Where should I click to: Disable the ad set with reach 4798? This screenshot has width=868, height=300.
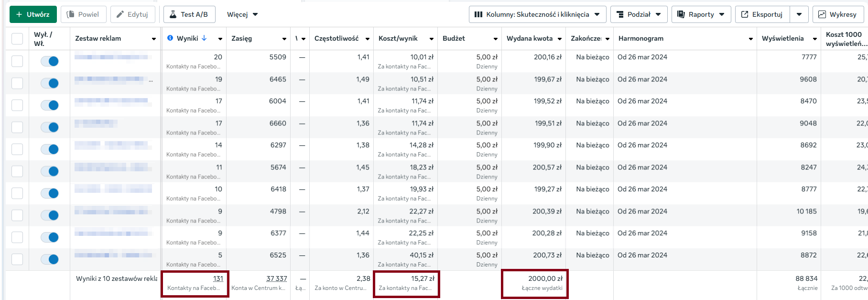pyautogui.click(x=50, y=215)
